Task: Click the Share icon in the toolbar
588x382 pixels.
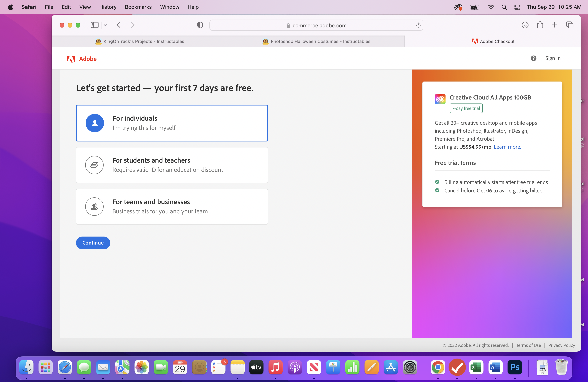Action: point(540,25)
